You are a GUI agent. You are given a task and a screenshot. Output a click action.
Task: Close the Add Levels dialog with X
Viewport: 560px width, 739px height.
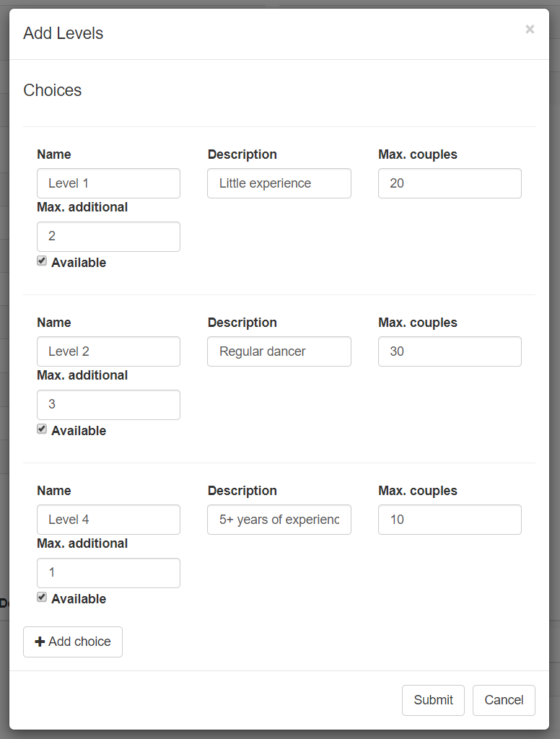[530, 30]
